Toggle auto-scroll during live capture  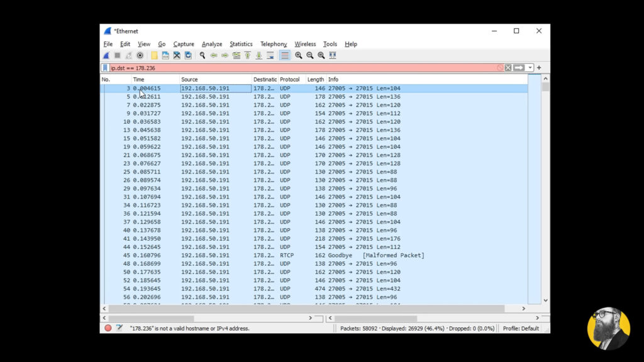pos(270,55)
